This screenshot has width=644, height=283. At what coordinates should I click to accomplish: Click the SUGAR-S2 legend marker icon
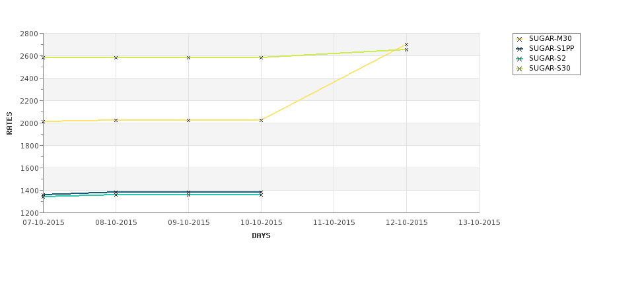click(520, 59)
